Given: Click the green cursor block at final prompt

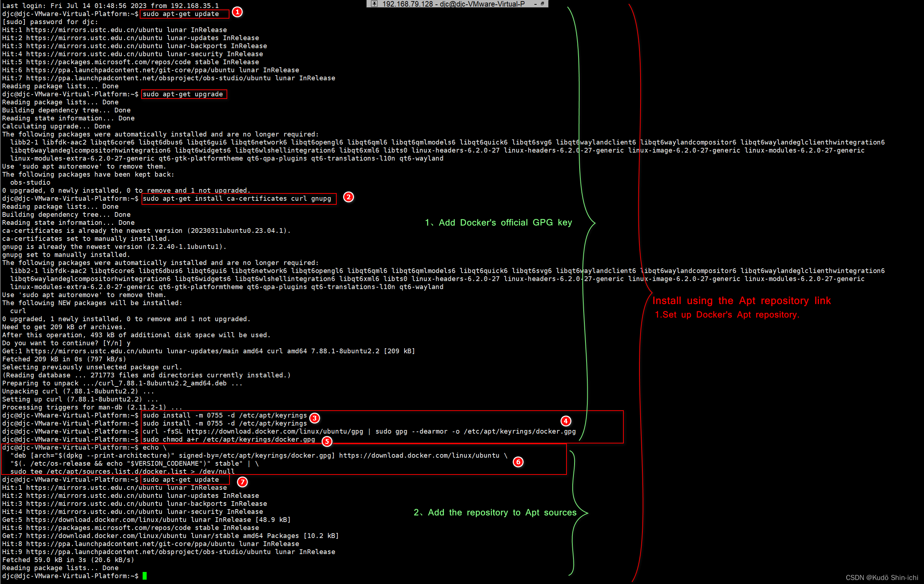Looking at the screenshot, I should pyautogui.click(x=145, y=576).
